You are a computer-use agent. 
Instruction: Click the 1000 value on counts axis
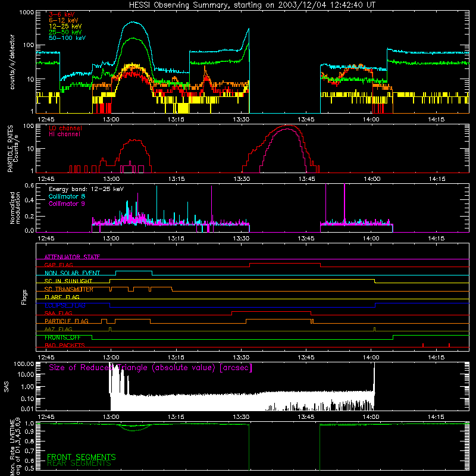(26, 12)
